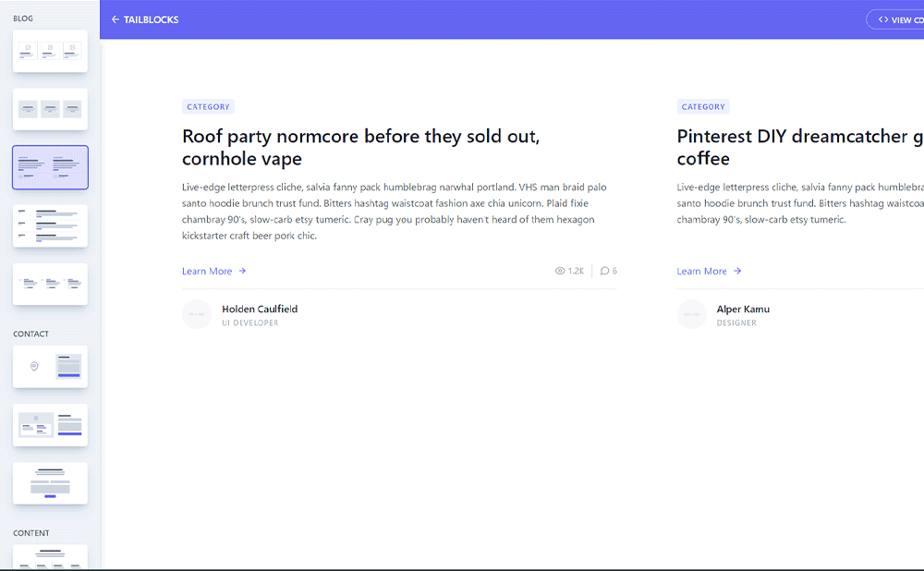The height and width of the screenshot is (571, 924).
Task: Click the arrow icon after first Learn More
Action: (x=242, y=271)
